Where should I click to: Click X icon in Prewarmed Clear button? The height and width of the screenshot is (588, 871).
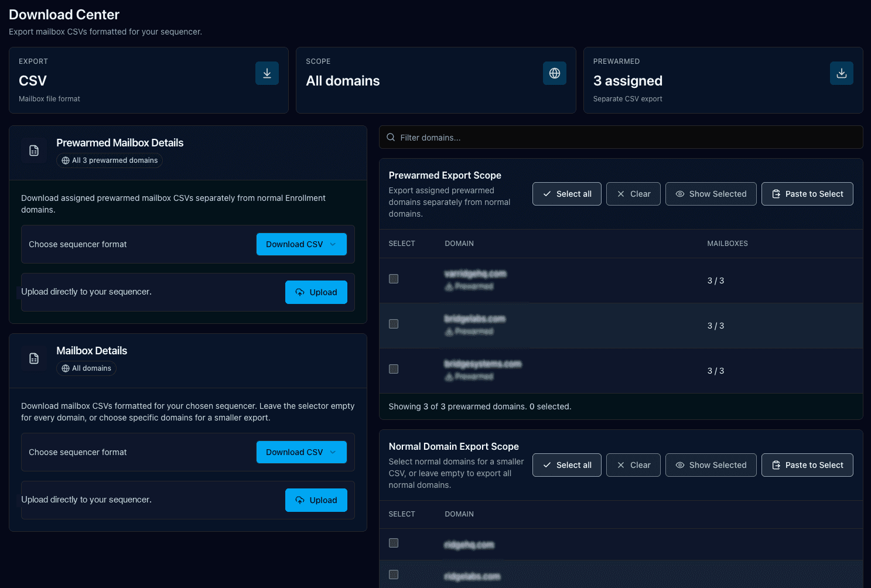(621, 194)
